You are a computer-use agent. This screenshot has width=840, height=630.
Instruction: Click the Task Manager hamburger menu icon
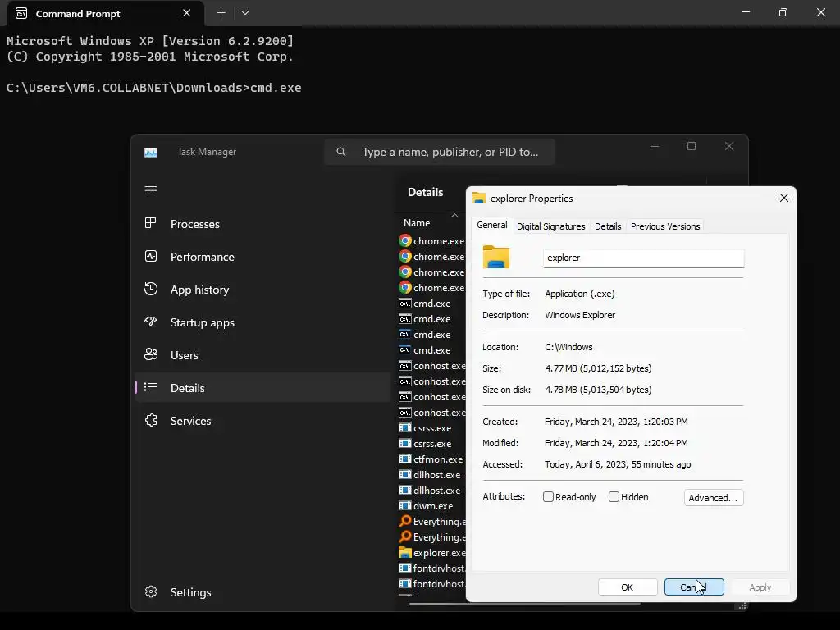click(x=151, y=190)
